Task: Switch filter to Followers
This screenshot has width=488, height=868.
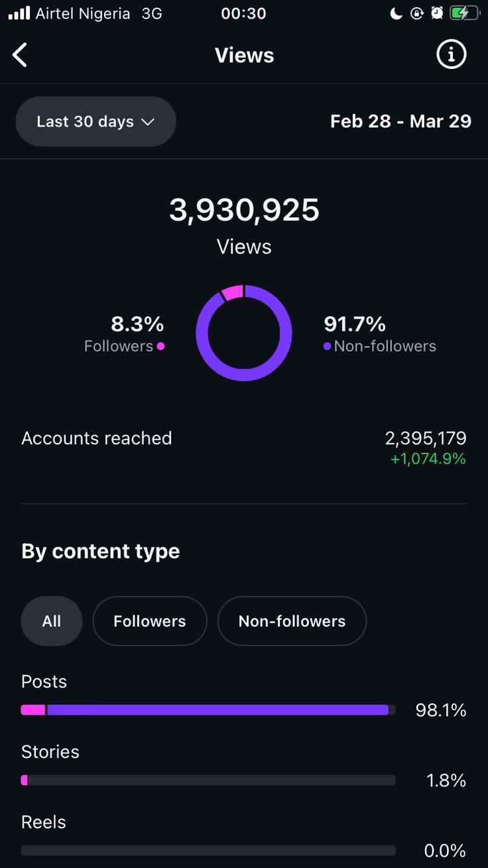Action: [150, 621]
